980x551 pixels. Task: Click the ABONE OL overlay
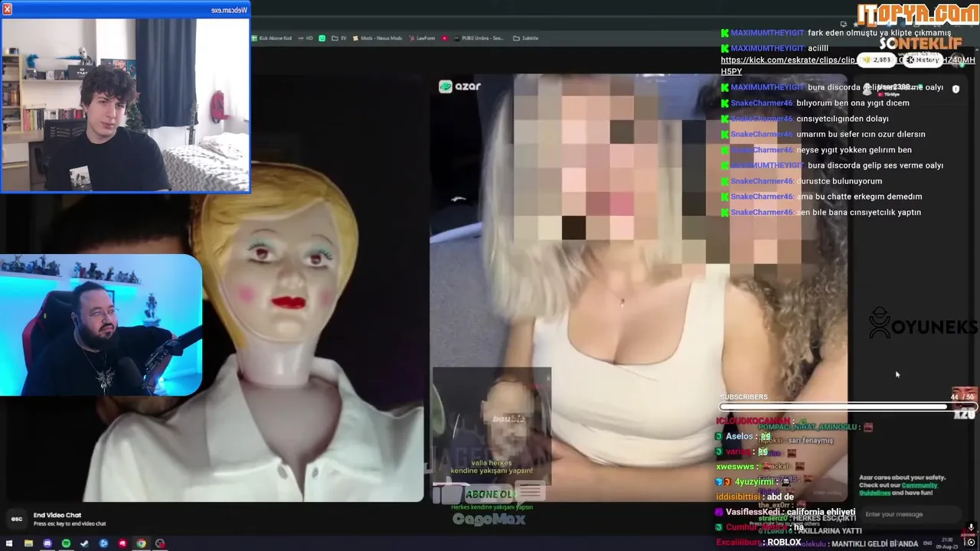[x=490, y=494]
